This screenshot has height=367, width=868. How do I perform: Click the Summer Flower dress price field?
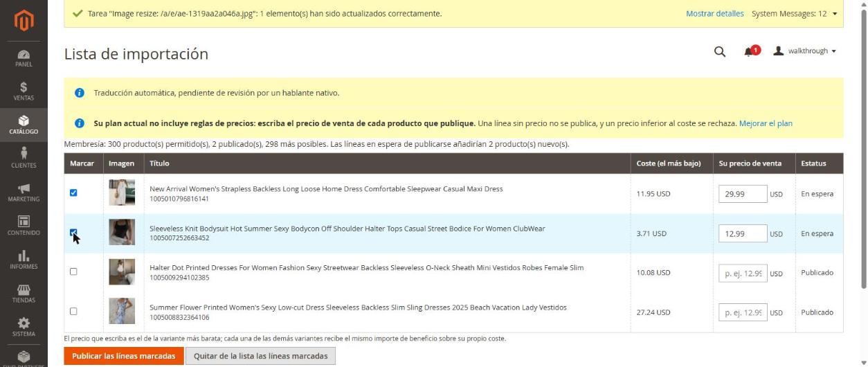pos(743,312)
